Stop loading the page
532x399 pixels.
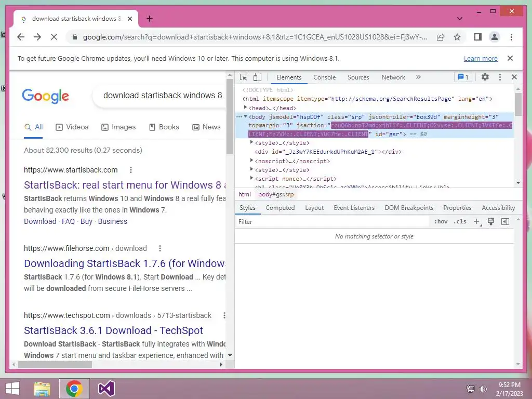pos(54,37)
